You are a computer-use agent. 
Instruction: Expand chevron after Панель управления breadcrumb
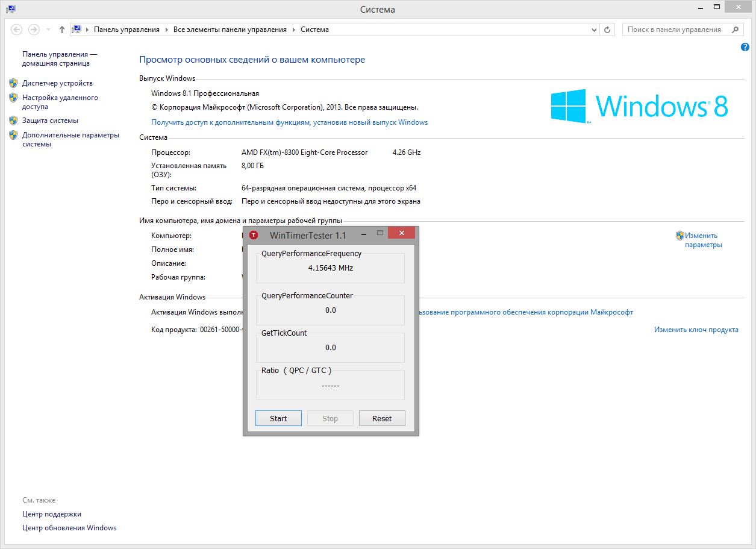click(x=166, y=30)
